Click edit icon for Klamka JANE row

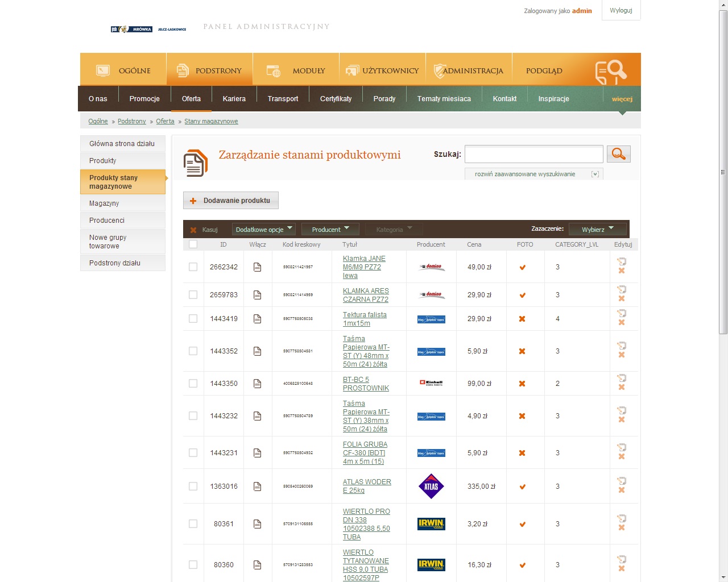[x=622, y=261]
